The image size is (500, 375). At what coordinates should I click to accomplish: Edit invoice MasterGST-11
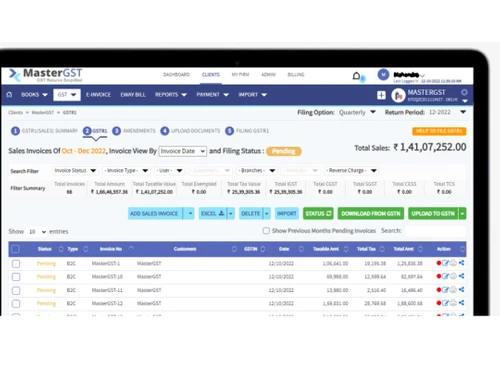tap(445, 290)
